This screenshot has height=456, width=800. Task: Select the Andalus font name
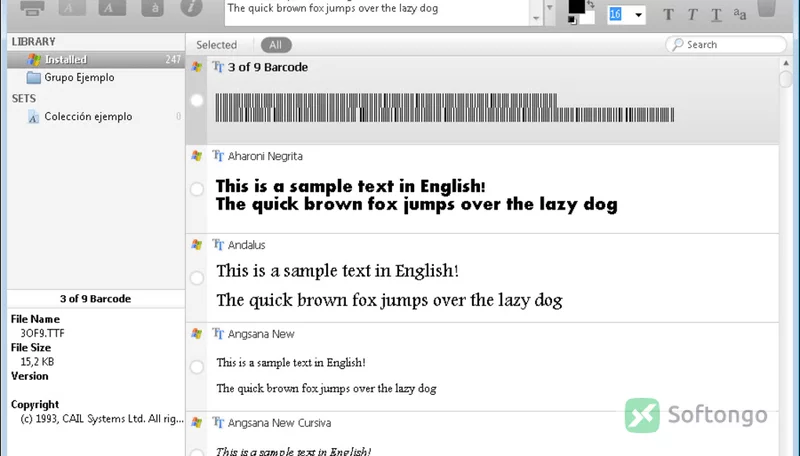point(246,245)
